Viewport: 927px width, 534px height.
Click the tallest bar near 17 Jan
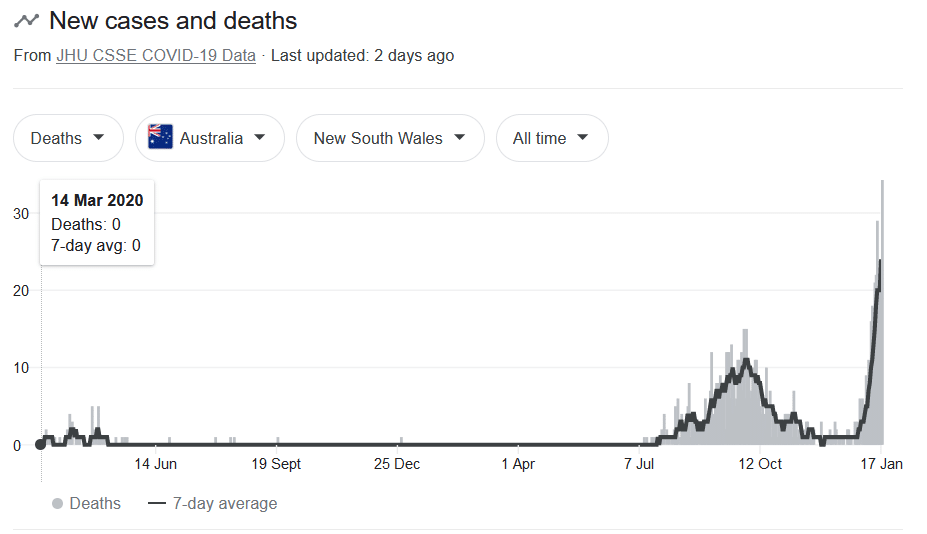pyautogui.click(x=882, y=312)
